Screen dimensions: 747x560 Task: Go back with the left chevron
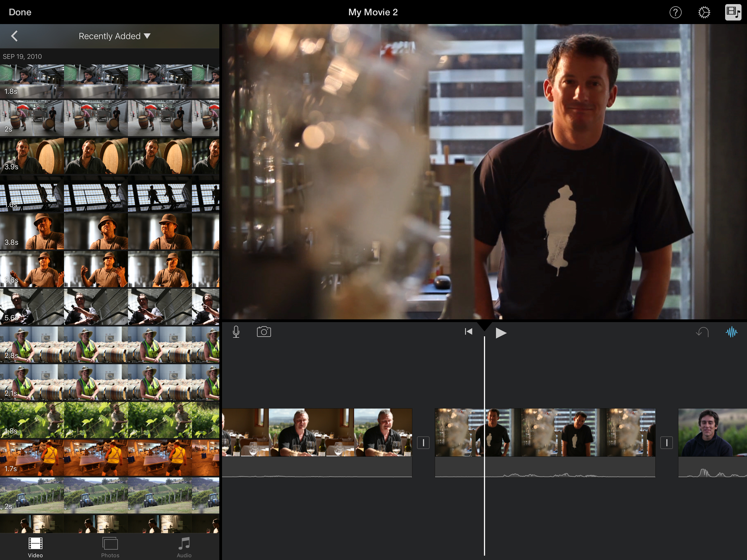tap(14, 36)
